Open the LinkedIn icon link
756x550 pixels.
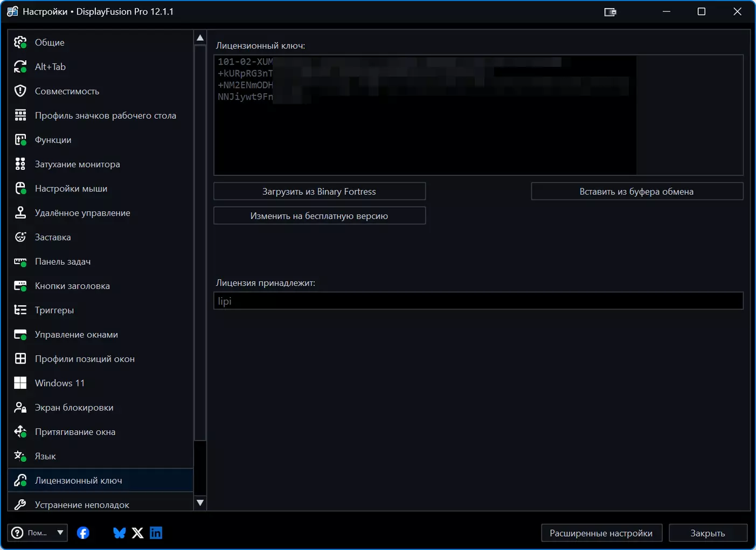pos(156,533)
